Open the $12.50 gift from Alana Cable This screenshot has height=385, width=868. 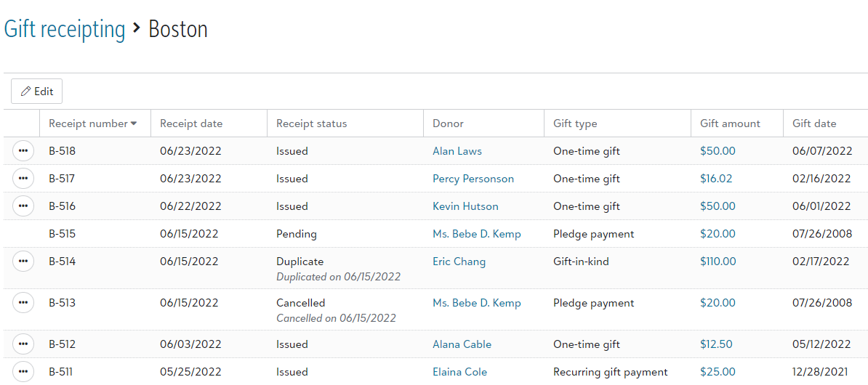click(716, 344)
